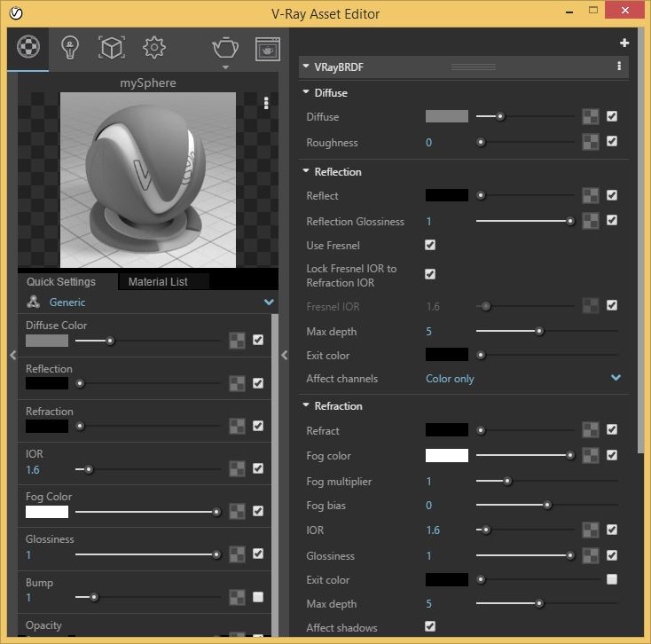The width and height of the screenshot is (651, 644).
Task: Open the Diffuse gray color swatch
Action: pos(447,116)
